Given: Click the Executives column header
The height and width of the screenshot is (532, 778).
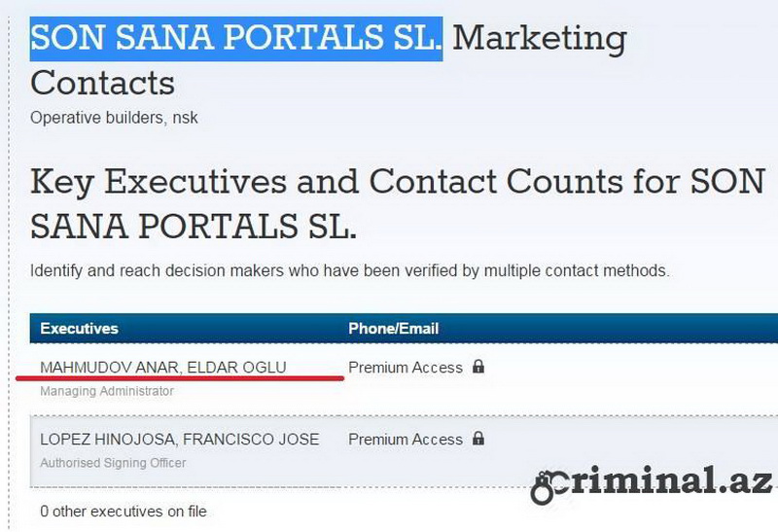Looking at the screenshot, I should coord(80,329).
